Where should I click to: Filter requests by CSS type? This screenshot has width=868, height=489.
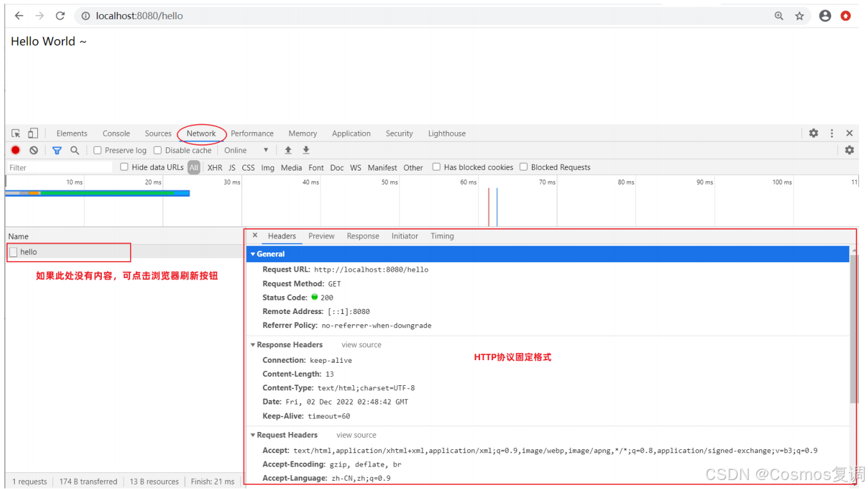coord(248,167)
